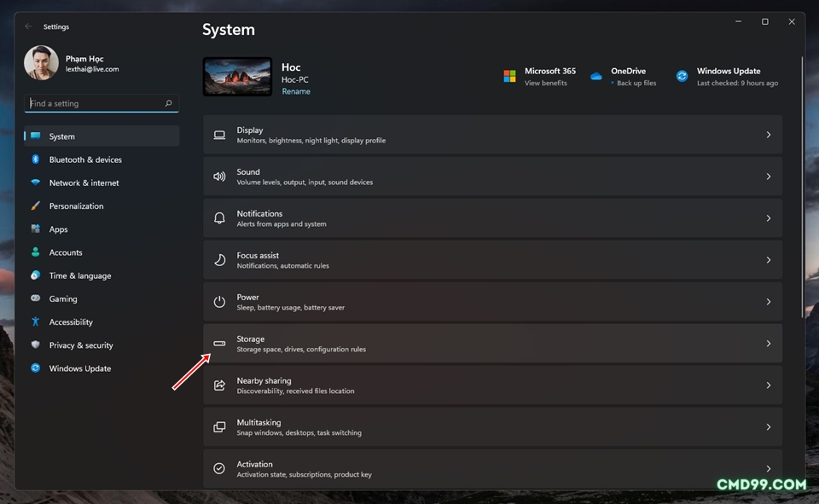The height and width of the screenshot is (504, 819).
Task: Click 'Alerts from apps and system' text
Action: tap(281, 223)
